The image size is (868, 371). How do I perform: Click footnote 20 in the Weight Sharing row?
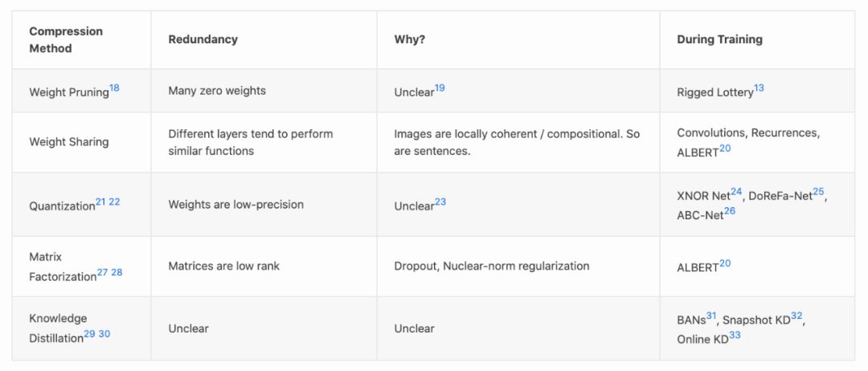coord(725,149)
